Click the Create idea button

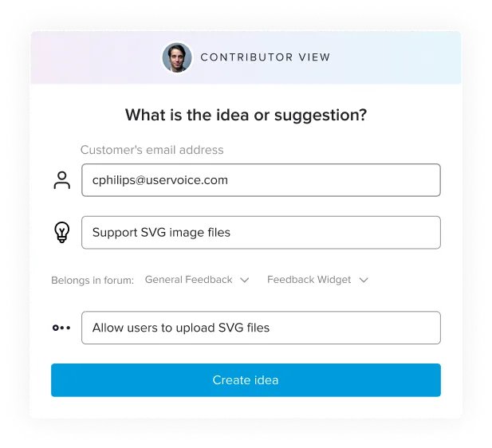click(246, 380)
